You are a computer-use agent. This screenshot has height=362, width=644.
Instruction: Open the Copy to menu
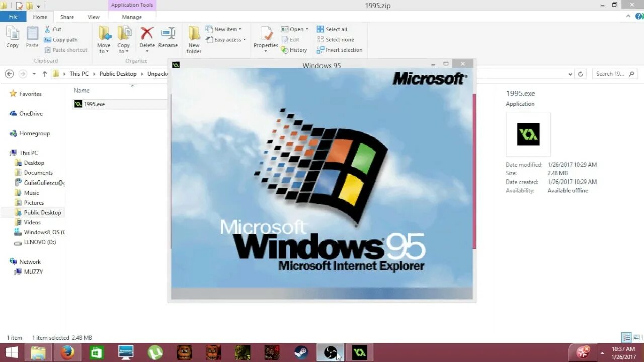pos(124,40)
